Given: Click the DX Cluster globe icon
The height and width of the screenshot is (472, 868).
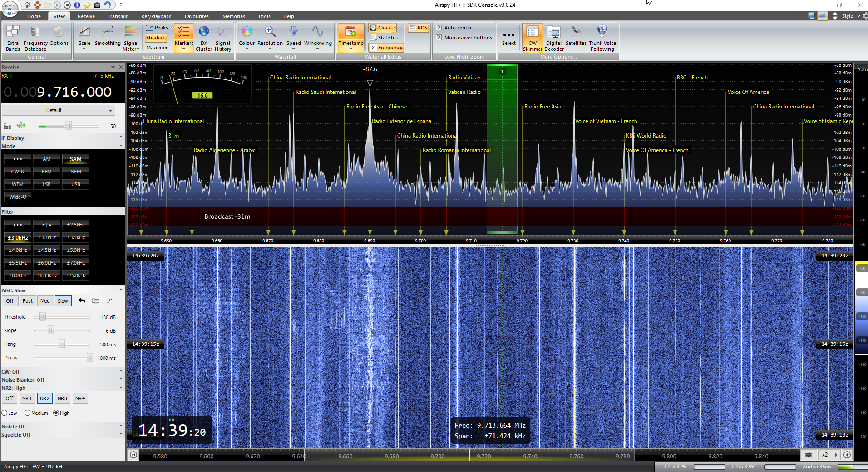Looking at the screenshot, I should (204, 38).
